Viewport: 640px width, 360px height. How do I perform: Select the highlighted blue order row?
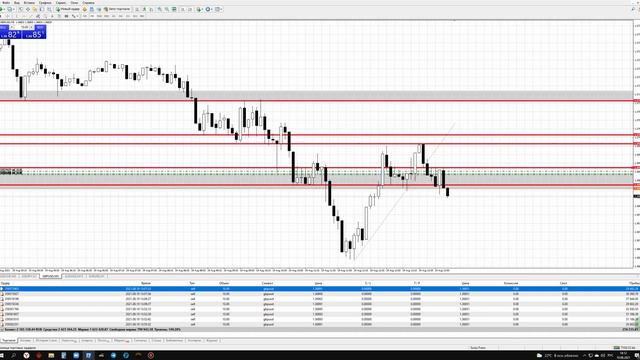coord(320,289)
